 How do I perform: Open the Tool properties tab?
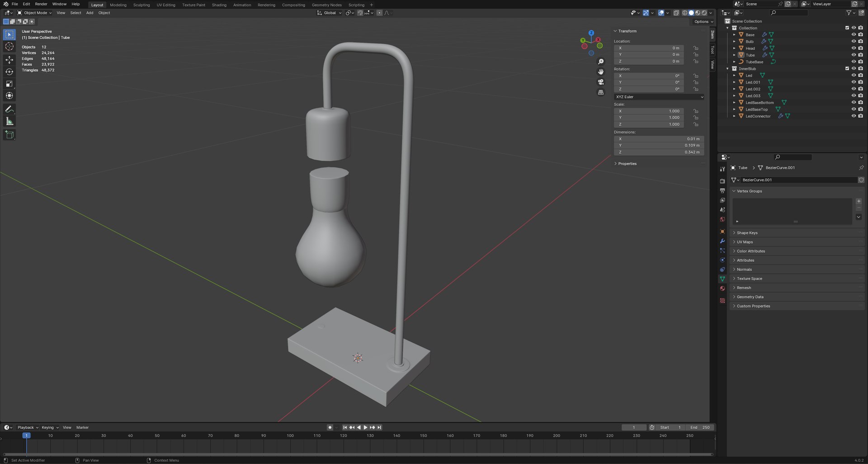tap(722, 169)
